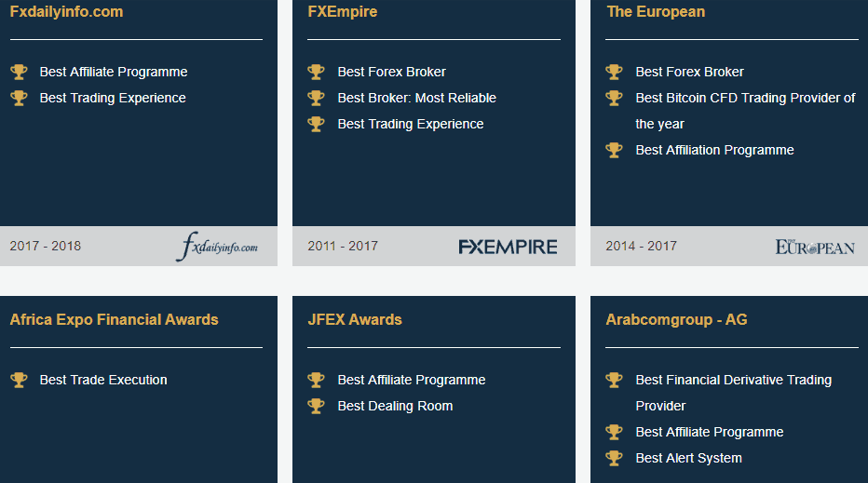Click trophy icon beside Fxdailyinfo Best Affiliate Programme
Screen dimensions: 868x483
(x=19, y=72)
